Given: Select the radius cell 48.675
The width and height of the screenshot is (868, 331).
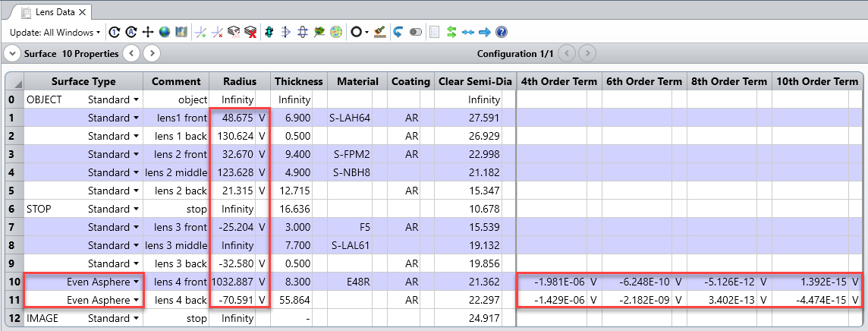Looking at the screenshot, I should (x=232, y=118).
